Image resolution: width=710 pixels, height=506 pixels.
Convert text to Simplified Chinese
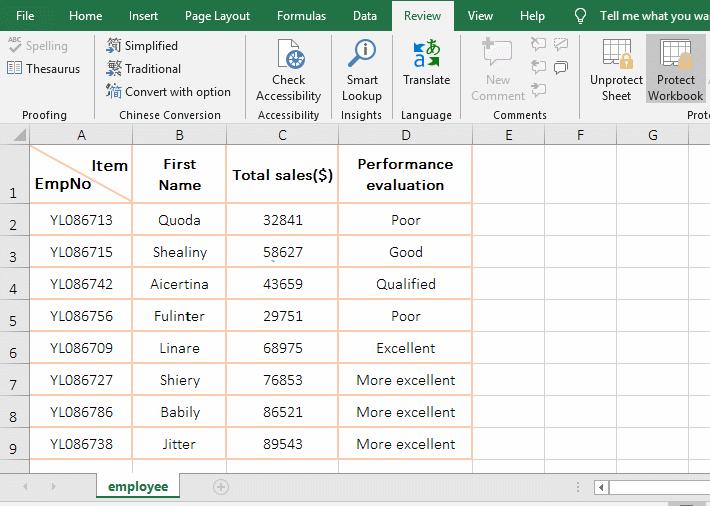(142, 46)
